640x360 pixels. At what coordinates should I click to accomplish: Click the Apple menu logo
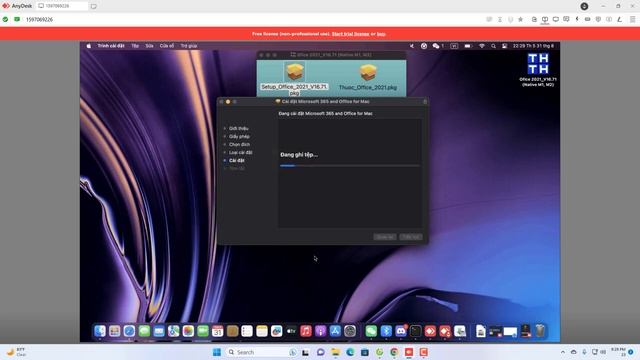coord(89,46)
